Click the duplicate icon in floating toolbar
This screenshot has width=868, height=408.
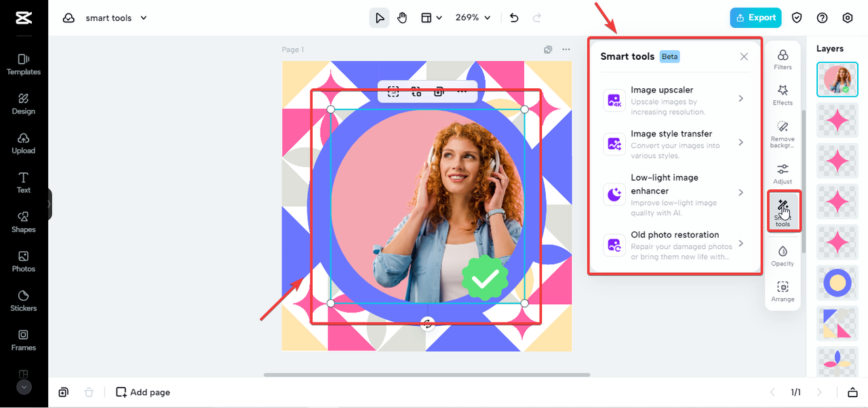pyautogui.click(x=439, y=92)
